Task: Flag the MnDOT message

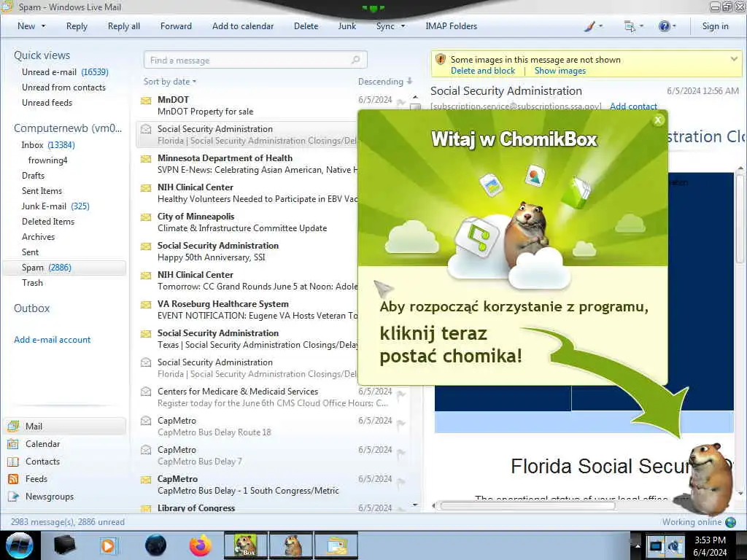Action: click(400, 102)
